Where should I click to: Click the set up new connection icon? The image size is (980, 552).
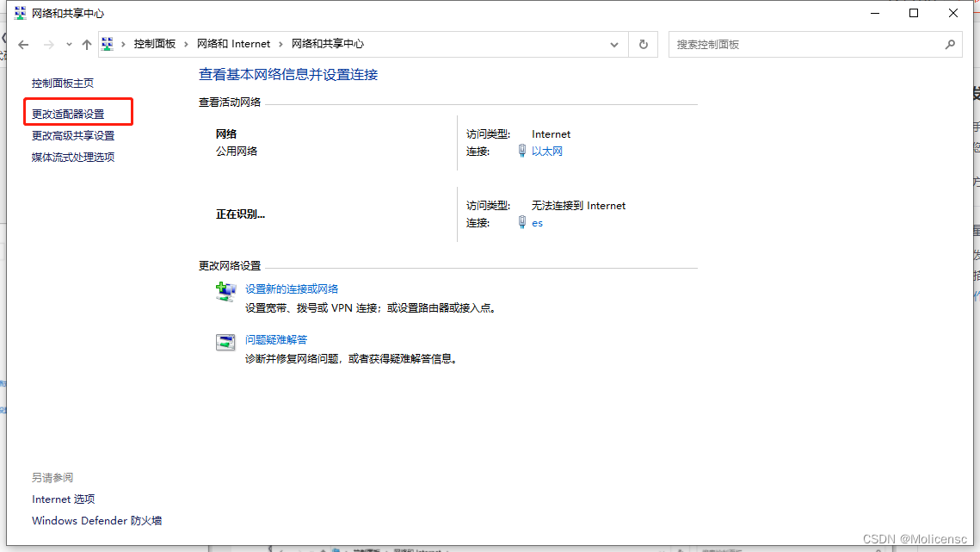click(x=225, y=292)
